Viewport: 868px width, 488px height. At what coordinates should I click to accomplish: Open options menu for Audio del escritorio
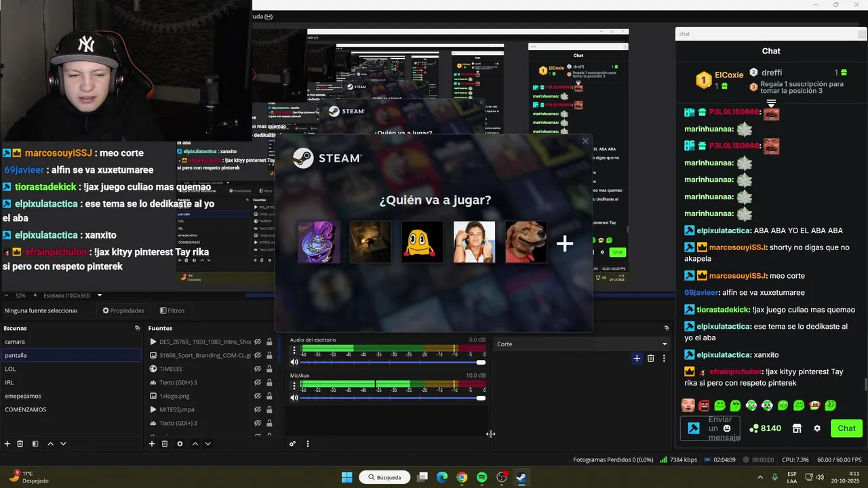point(294,350)
